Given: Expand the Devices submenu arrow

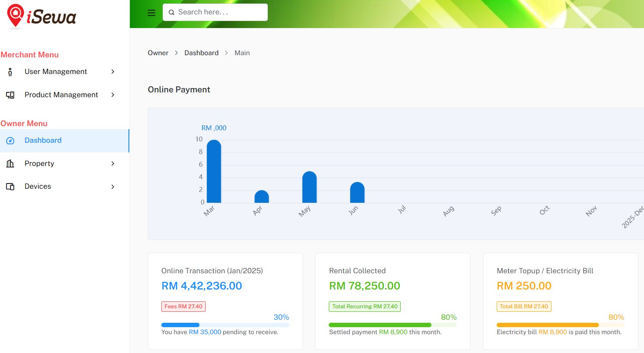Looking at the screenshot, I should (113, 187).
